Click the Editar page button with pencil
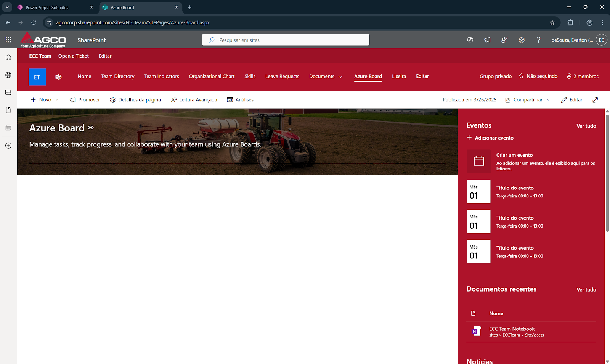 pyautogui.click(x=571, y=100)
